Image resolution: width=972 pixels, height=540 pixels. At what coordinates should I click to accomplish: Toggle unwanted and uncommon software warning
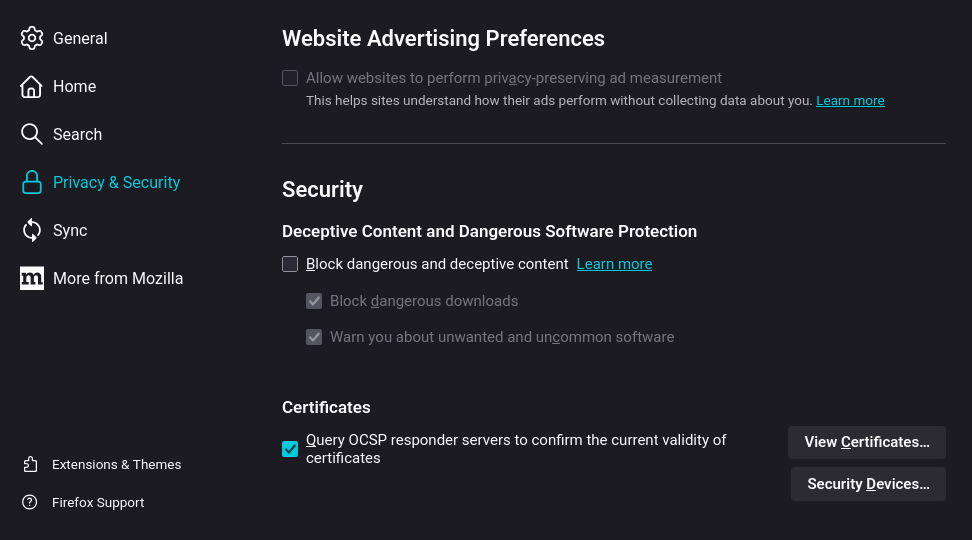tap(314, 337)
